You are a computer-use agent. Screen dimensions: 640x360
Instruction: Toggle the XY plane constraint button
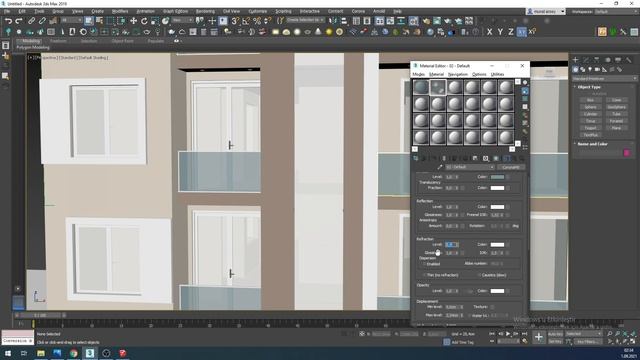click(x=522, y=32)
